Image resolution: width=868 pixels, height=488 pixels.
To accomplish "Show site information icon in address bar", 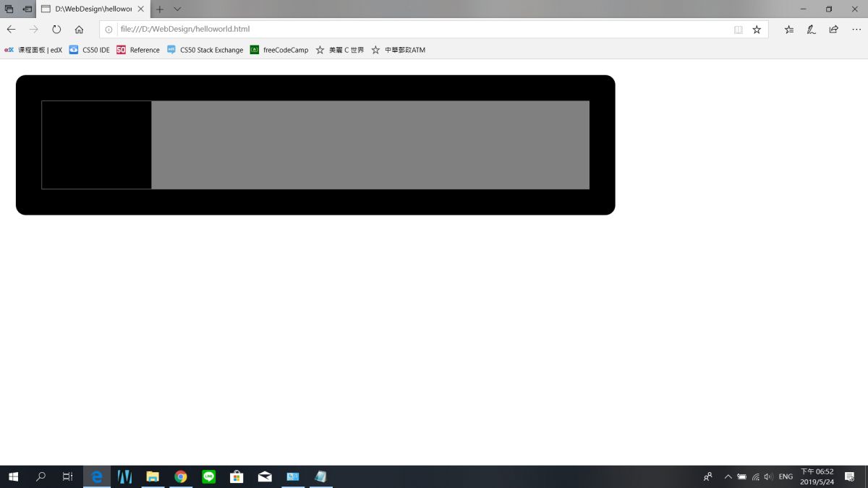I will pyautogui.click(x=109, y=30).
